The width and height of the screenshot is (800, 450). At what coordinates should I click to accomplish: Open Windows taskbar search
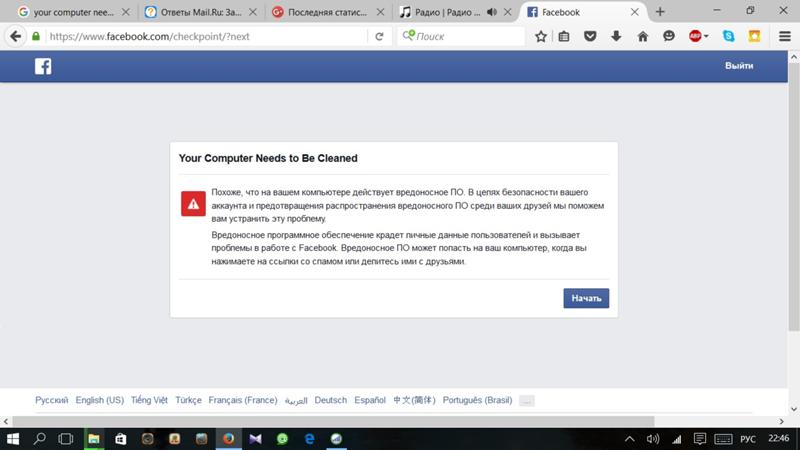point(39,439)
